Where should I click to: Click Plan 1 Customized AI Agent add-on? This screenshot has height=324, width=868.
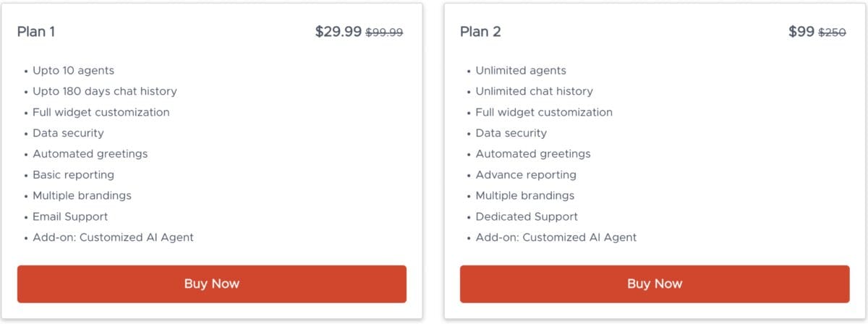tap(113, 237)
